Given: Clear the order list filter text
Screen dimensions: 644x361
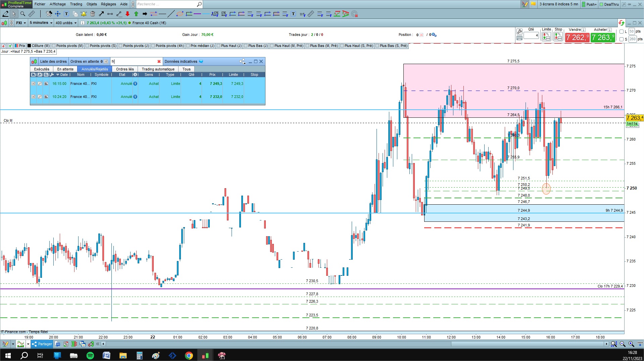Looking at the screenshot, I should click(x=159, y=61).
